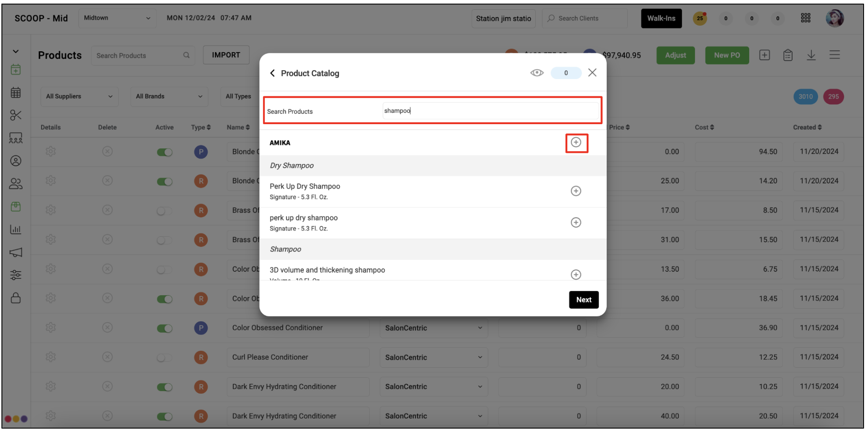The image size is (868, 433).
Task: Open the Midtown location dropdown
Action: tap(117, 18)
